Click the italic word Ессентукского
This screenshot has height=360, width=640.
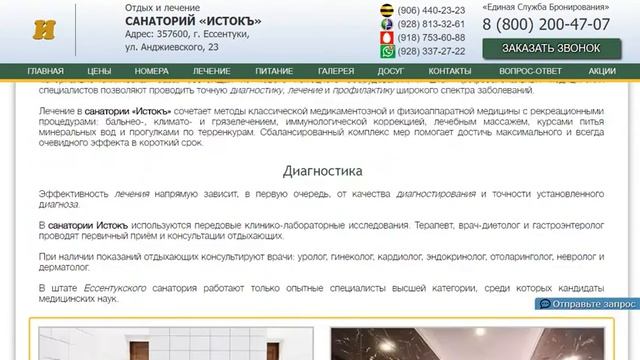[x=115, y=288]
